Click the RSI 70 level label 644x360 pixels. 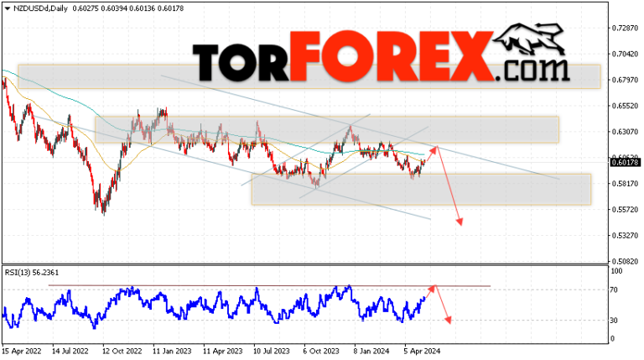[x=614, y=290]
